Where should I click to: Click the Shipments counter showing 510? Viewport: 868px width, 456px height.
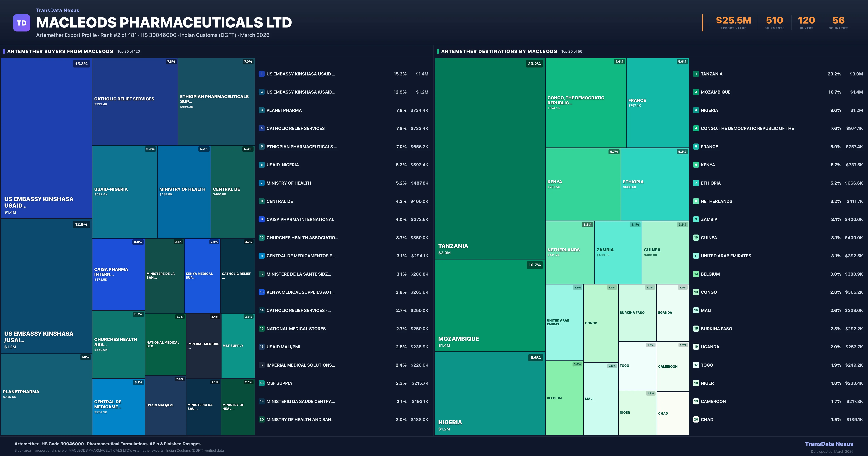pyautogui.click(x=774, y=21)
